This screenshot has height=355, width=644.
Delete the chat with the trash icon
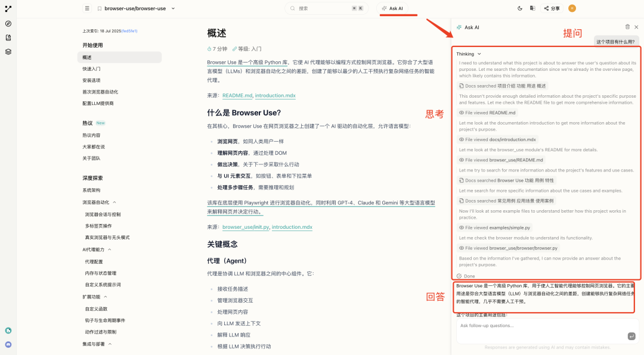point(627,27)
